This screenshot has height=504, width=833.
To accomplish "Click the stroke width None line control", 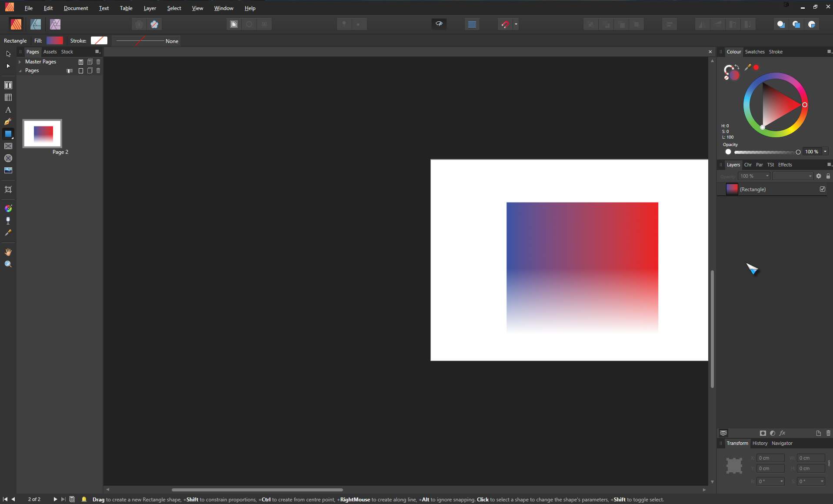I will tap(147, 41).
